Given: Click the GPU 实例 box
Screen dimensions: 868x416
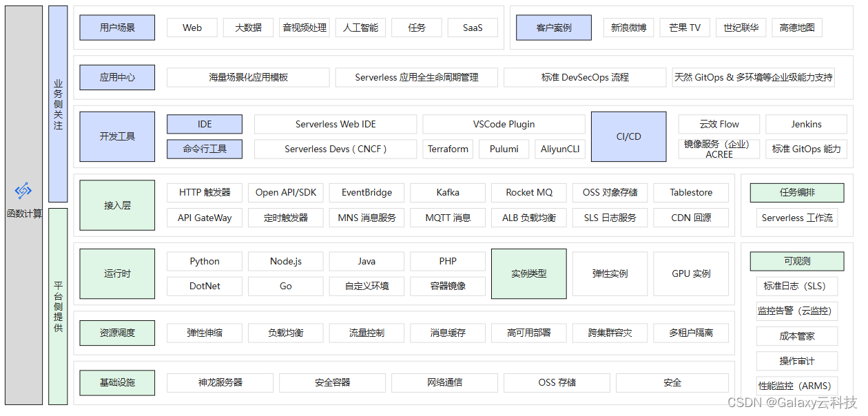Looking at the screenshot, I should click(691, 273).
